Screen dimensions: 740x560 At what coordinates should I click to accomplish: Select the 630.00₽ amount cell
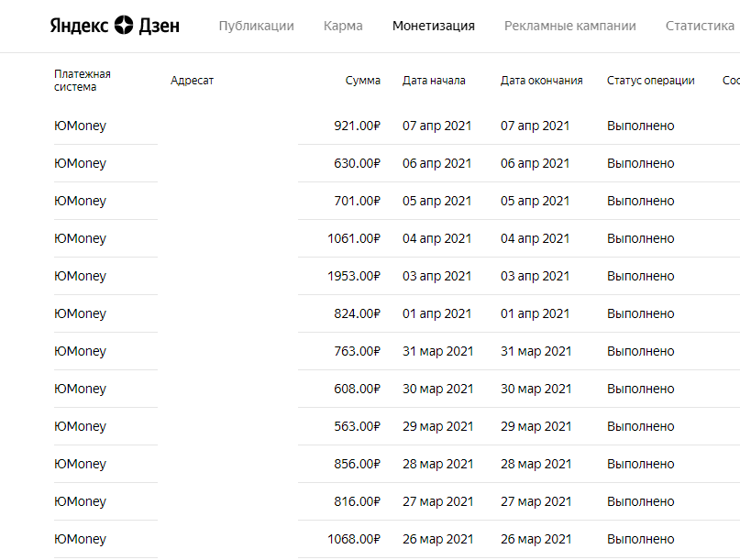pos(357,163)
